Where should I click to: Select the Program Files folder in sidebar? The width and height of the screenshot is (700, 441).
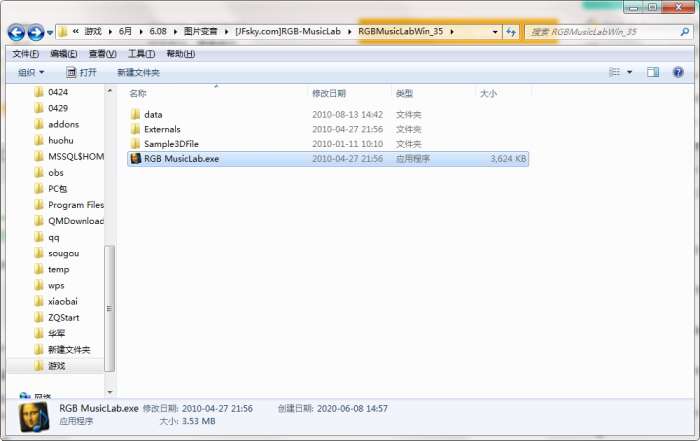coord(76,205)
